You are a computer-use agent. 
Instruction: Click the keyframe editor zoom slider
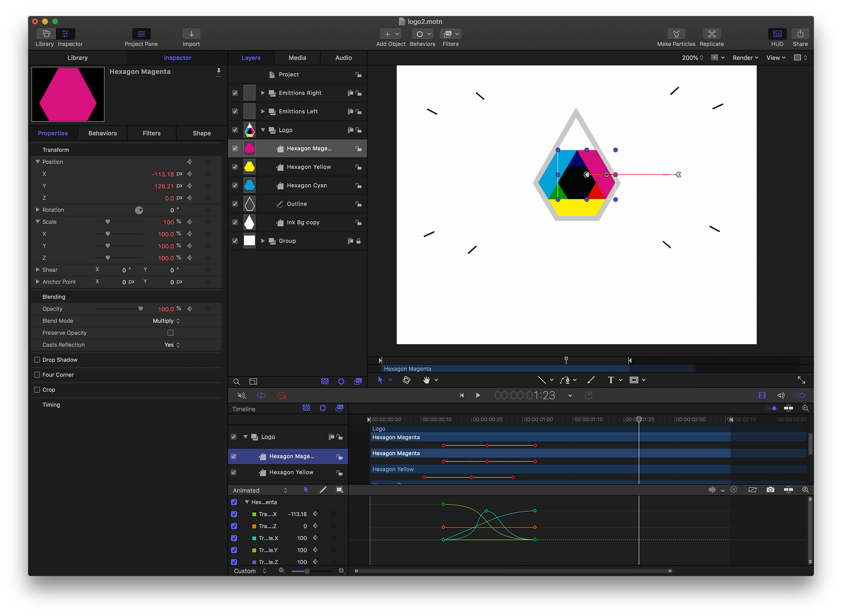click(x=312, y=571)
